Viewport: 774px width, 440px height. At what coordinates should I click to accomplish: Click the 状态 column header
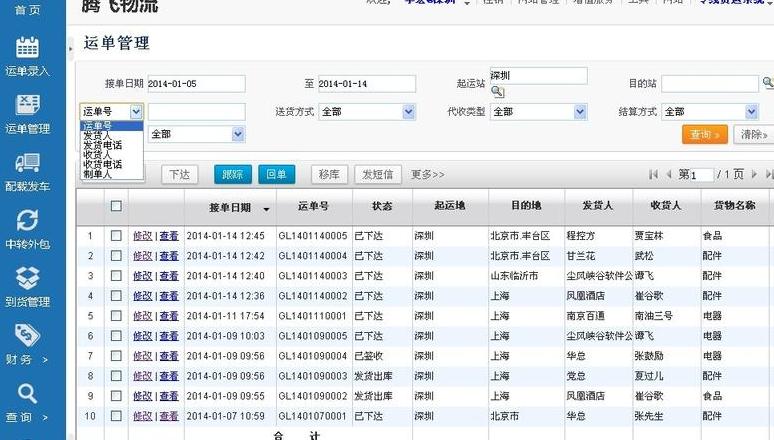382,206
